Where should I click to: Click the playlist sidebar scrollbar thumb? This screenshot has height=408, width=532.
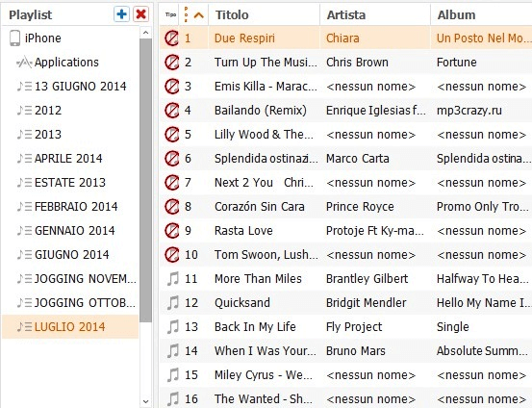coord(146,180)
